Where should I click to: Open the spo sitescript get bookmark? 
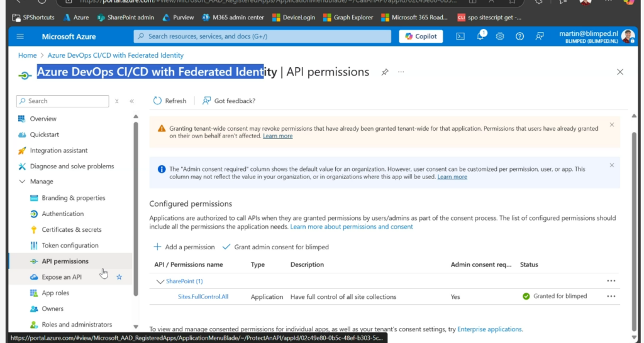coord(489,18)
